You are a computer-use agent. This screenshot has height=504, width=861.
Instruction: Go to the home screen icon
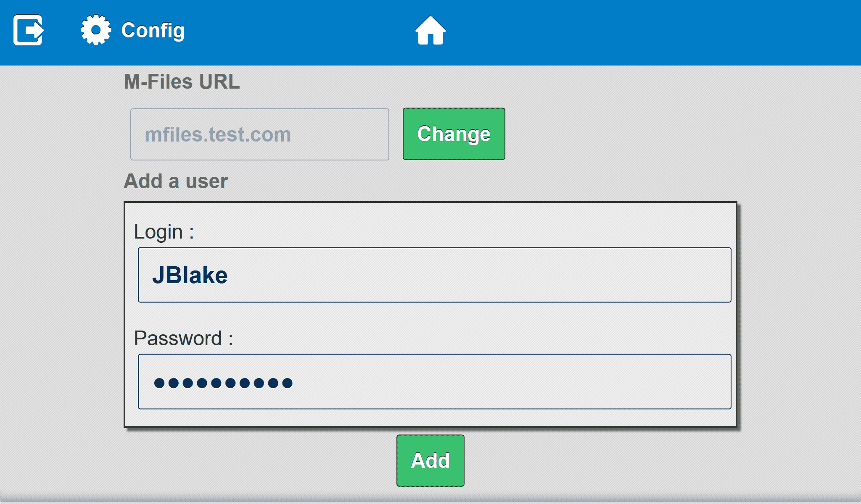(x=430, y=30)
